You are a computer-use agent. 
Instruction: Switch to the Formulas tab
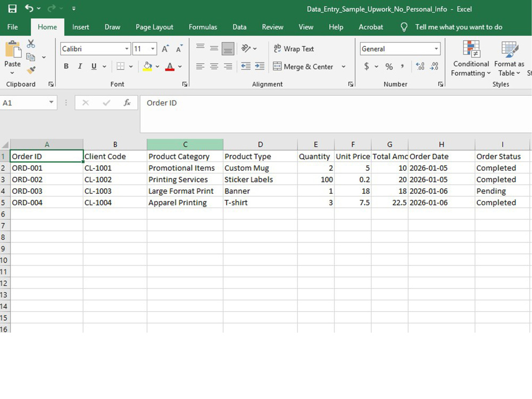203,27
